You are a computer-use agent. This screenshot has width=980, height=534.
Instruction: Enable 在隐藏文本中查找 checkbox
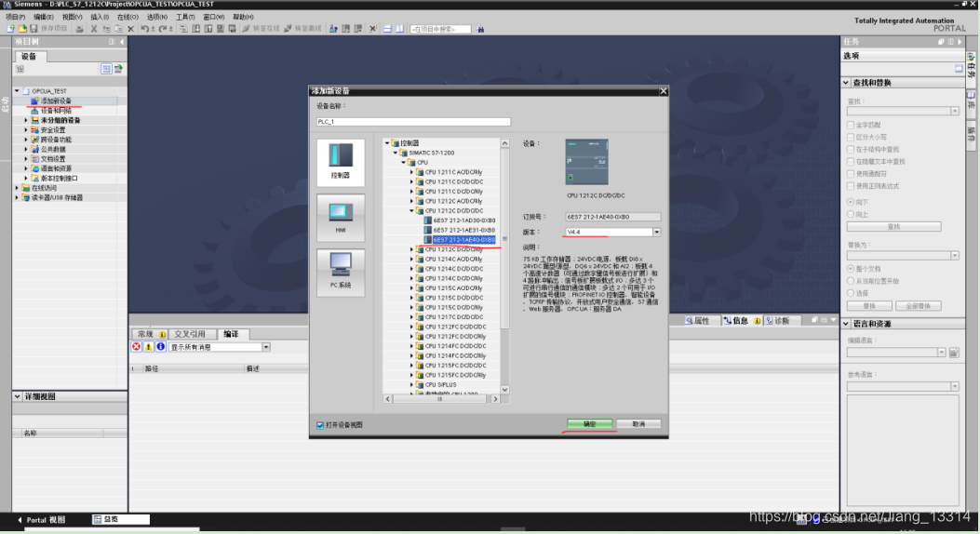851,161
